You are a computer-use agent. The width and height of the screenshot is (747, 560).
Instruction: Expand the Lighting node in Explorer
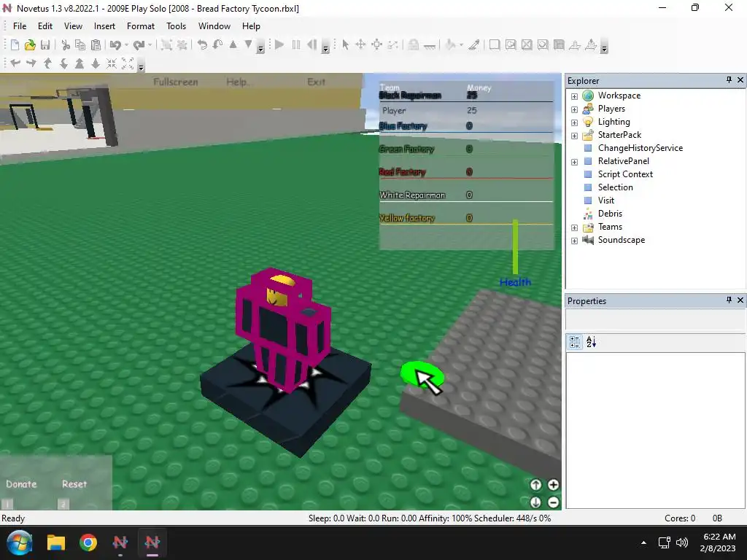click(x=574, y=122)
